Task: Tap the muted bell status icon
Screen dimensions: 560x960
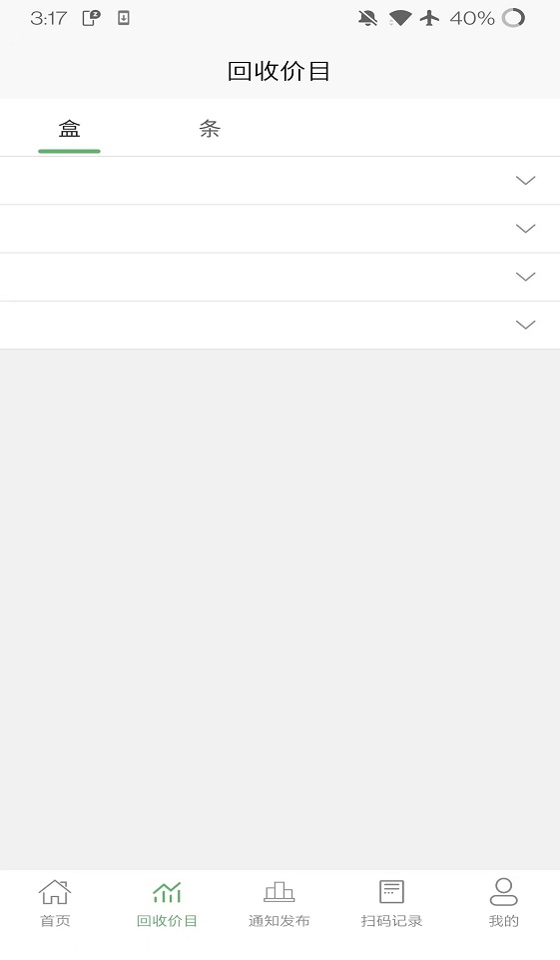Action: point(367,18)
